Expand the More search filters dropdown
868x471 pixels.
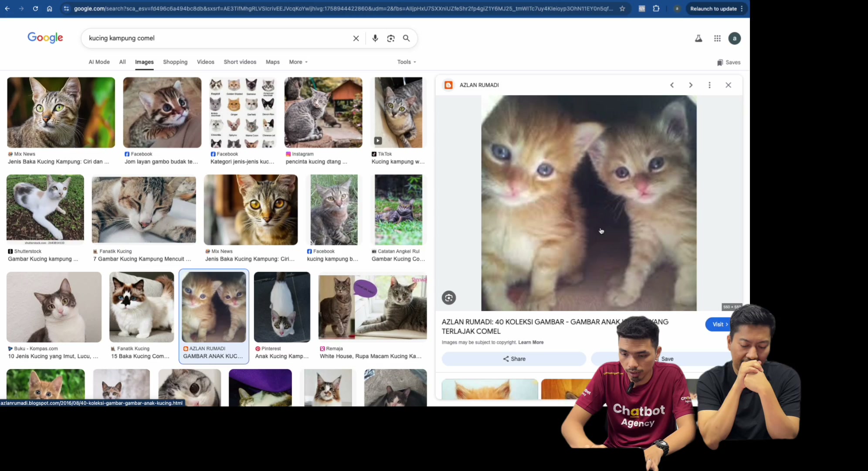click(298, 62)
